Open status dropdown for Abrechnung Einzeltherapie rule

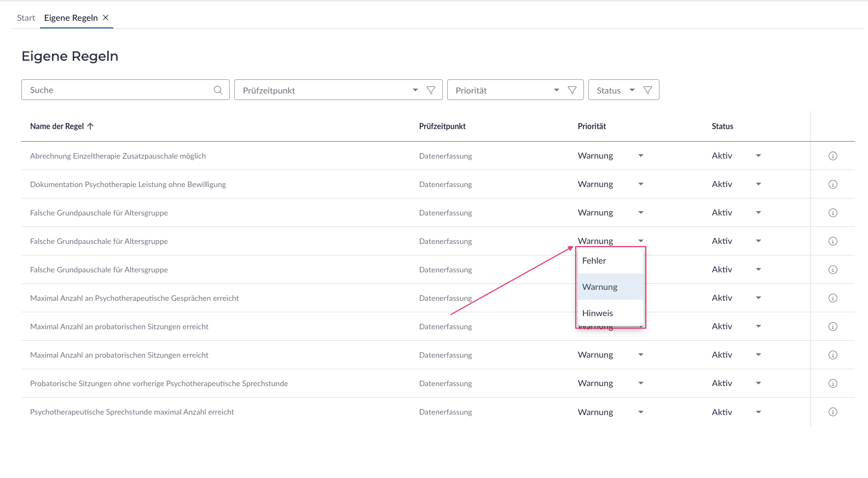click(758, 156)
